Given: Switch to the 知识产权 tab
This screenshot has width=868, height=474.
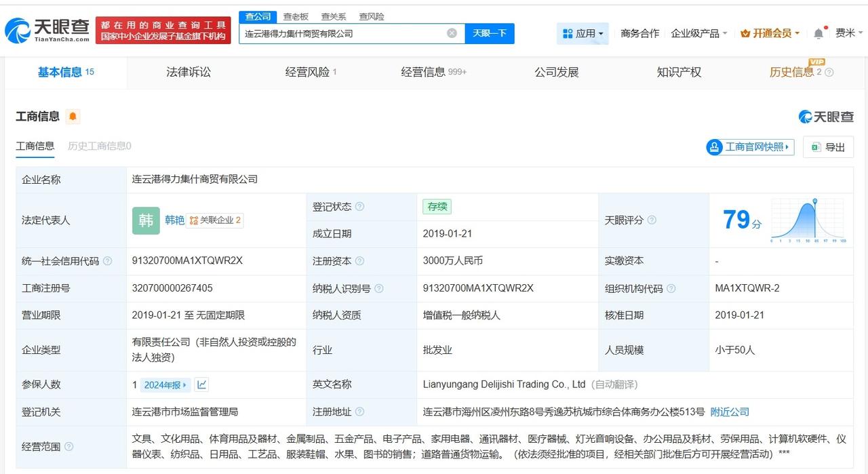Looking at the screenshot, I should (x=679, y=72).
